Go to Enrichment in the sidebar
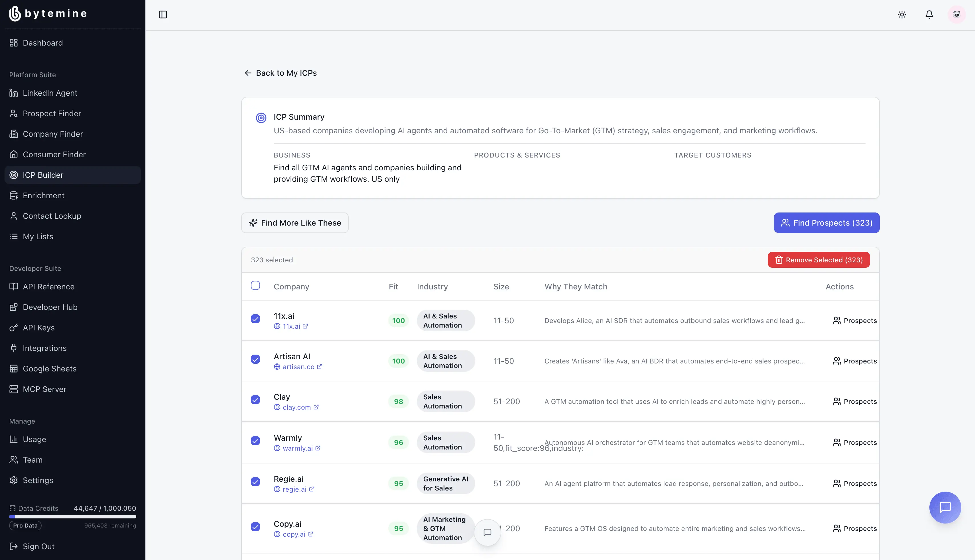975x560 pixels. pos(44,195)
